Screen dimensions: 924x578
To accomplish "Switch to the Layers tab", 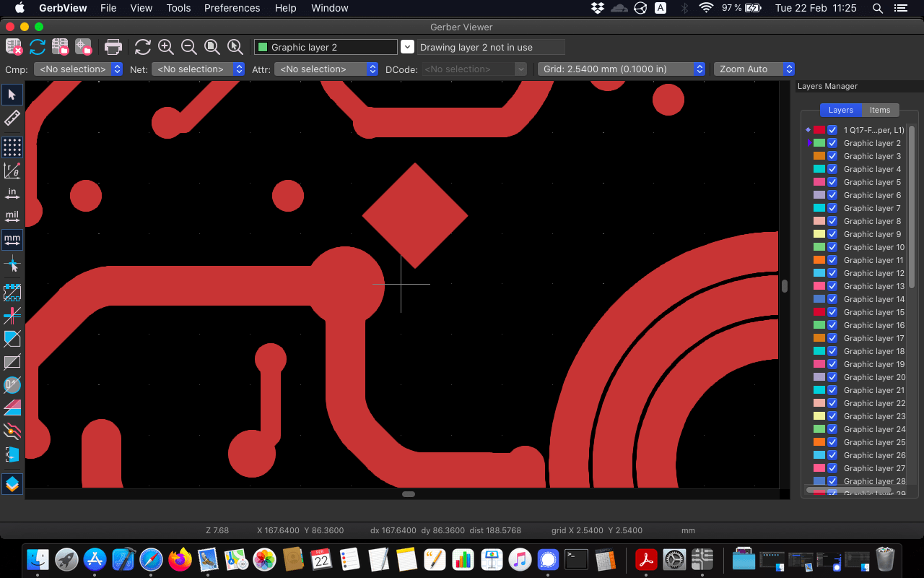I will pos(841,110).
